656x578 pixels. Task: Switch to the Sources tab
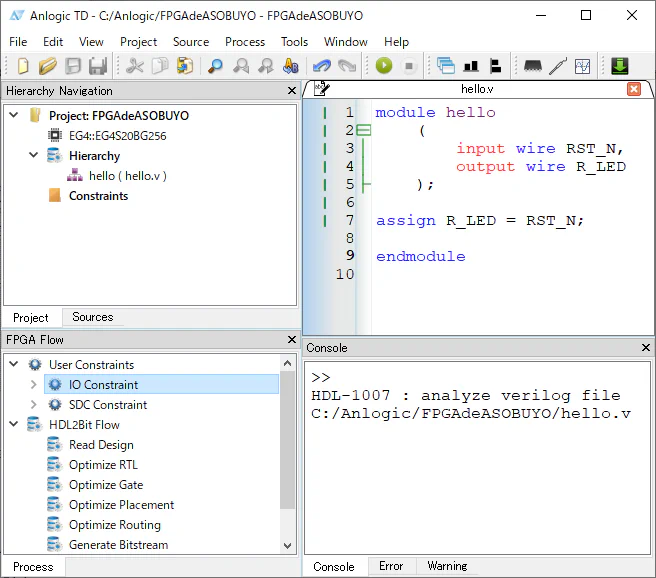click(x=92, y=317)
